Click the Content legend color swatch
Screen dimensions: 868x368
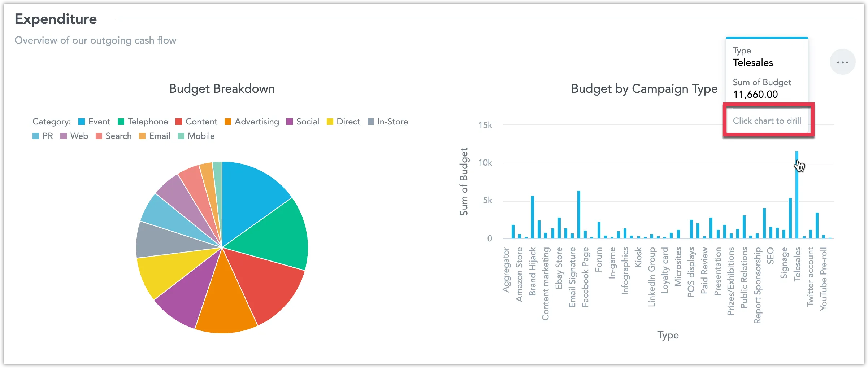tap(179, 122)
